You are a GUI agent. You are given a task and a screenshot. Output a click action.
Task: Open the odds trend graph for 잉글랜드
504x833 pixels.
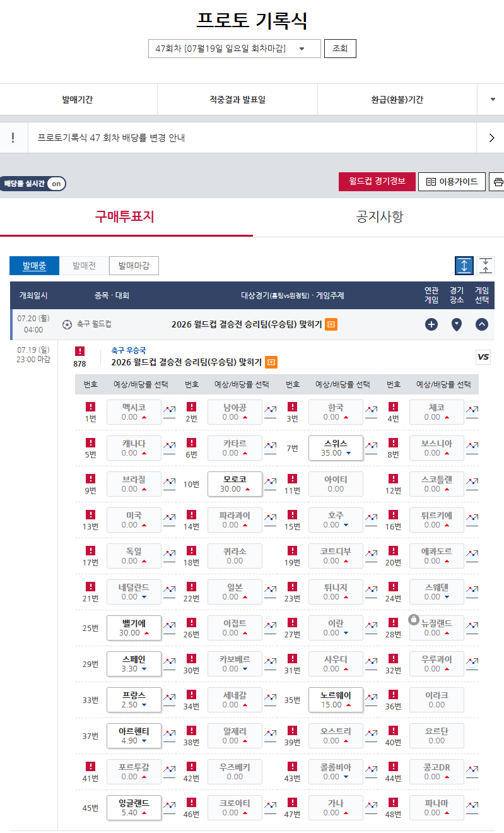[169, 808]
